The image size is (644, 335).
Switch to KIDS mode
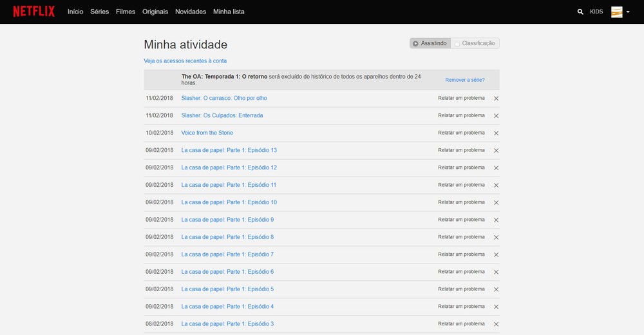pyautogui.click(x=596, y=12)
